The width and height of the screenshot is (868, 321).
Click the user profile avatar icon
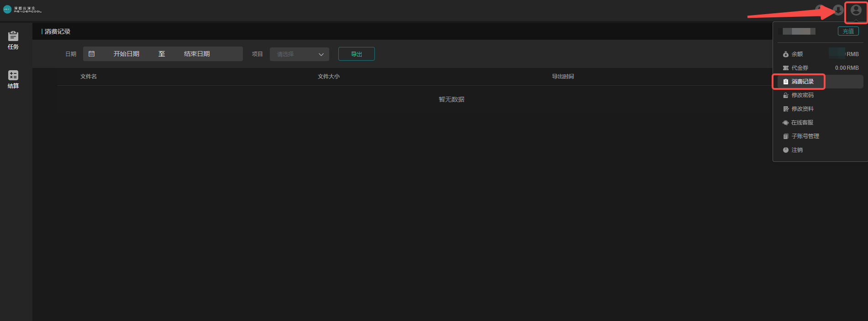856,10
